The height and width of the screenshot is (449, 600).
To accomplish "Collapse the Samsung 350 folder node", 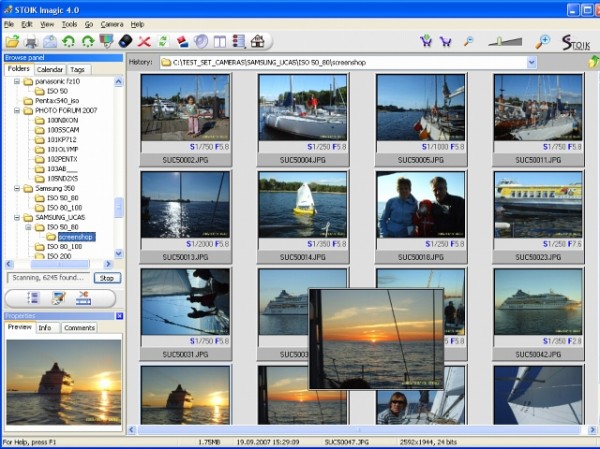I will pyautogui.click(x=17, y=188).
